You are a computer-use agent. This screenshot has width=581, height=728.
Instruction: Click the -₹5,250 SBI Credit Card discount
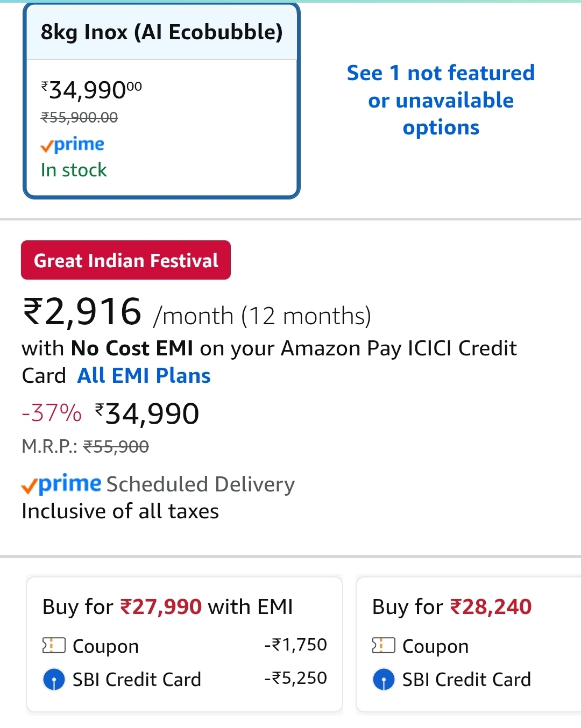(295, 678)
